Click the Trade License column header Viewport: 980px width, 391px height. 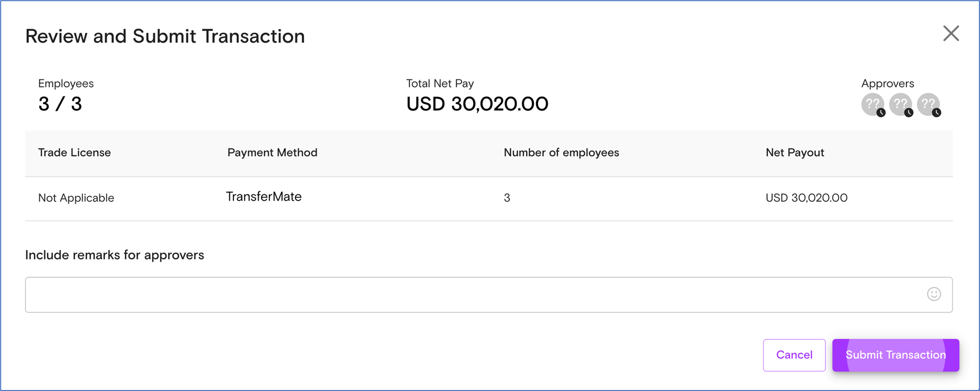click(x=74, y=153)
